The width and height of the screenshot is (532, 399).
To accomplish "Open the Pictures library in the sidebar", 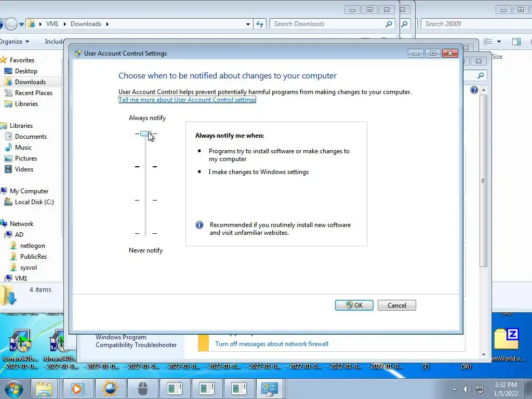I will coord(26,158).
